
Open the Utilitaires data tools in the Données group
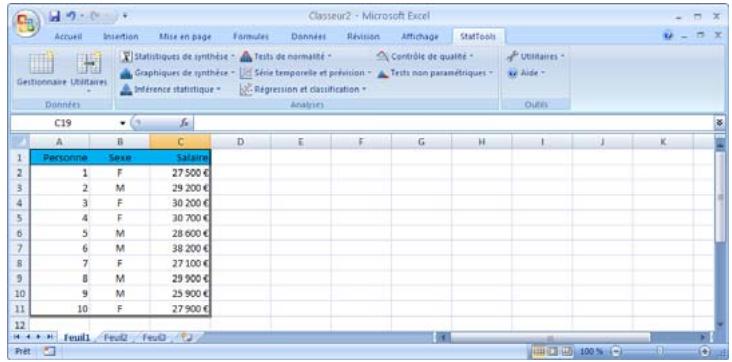coord(89,71)
